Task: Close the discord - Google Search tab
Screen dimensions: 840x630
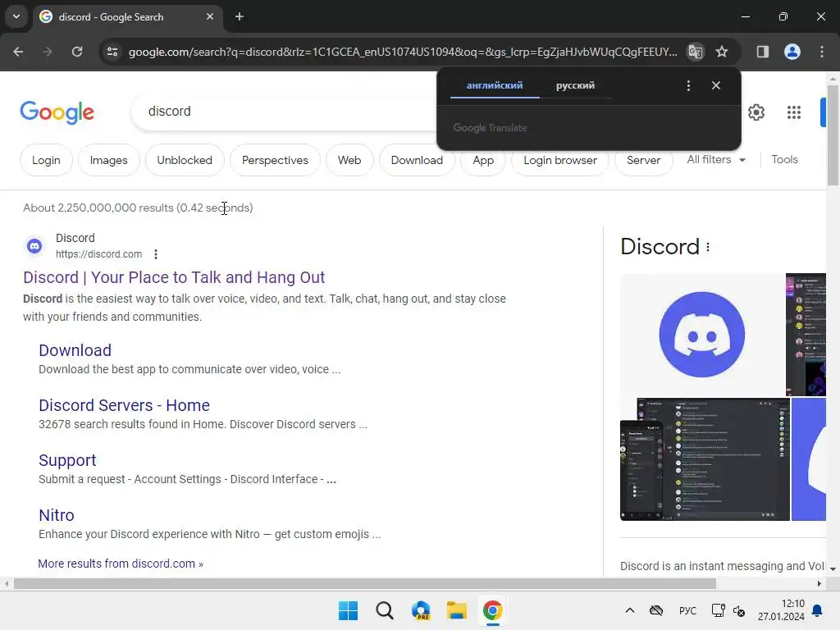Action: point(210,16)
